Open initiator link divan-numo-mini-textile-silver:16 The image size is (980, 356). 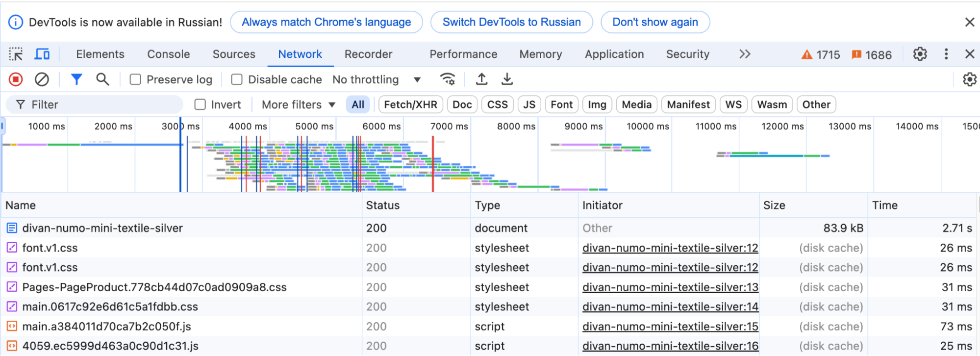coord(670,346)
